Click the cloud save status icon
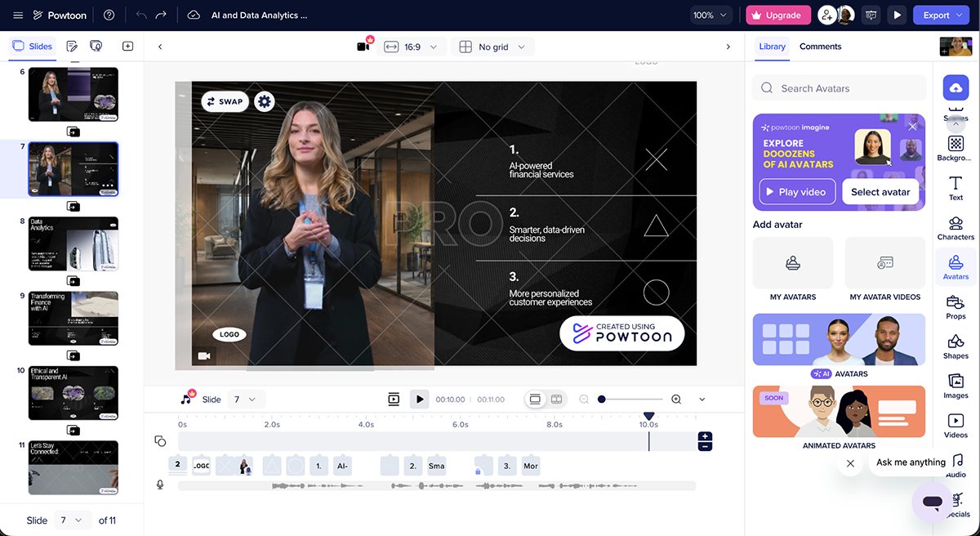 tap(194, 16)
